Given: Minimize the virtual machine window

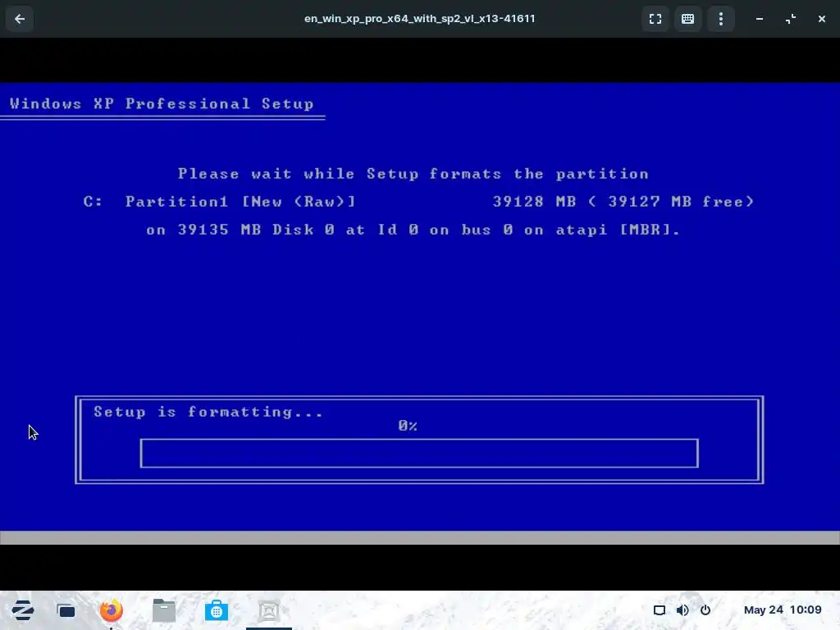Looking at the screenshot, I should 760,19.
